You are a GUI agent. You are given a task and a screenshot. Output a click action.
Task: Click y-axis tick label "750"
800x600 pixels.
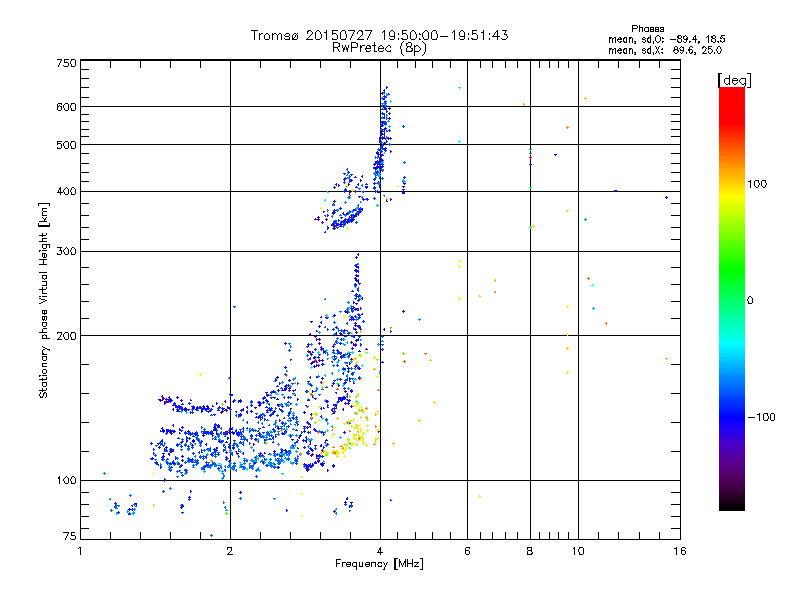click(x=66, y=63)
